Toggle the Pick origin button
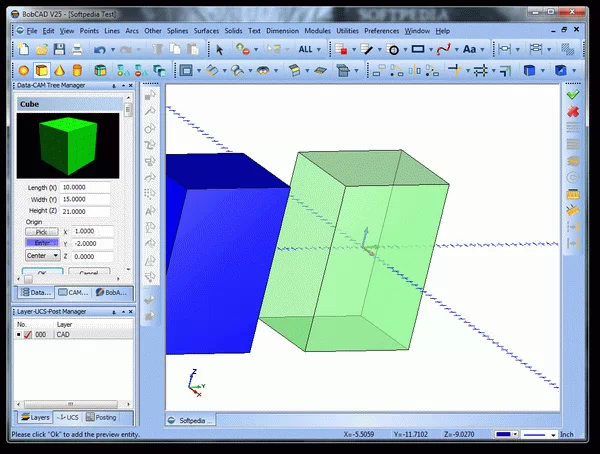The image size is (600, 454). tap(41, 230)
